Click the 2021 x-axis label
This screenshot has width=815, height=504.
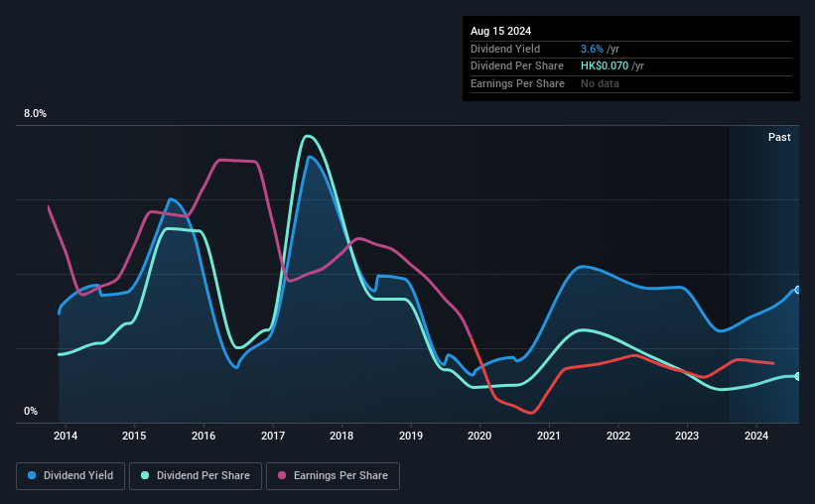point(549,436)
